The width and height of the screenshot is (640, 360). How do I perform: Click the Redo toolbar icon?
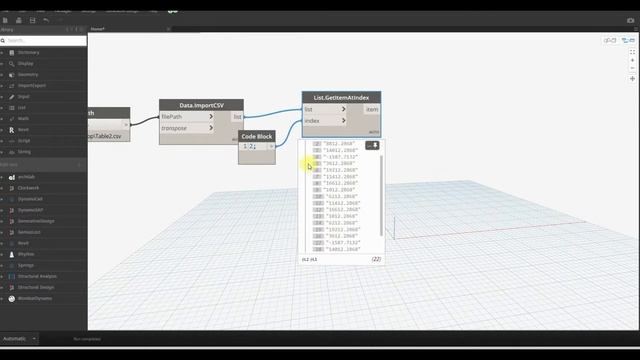click(60, 20)
